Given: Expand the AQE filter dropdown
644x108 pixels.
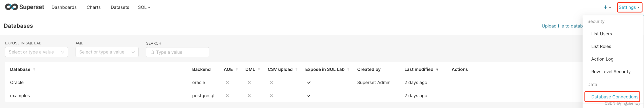Looking at the screenshot, I should pos(107,52).
